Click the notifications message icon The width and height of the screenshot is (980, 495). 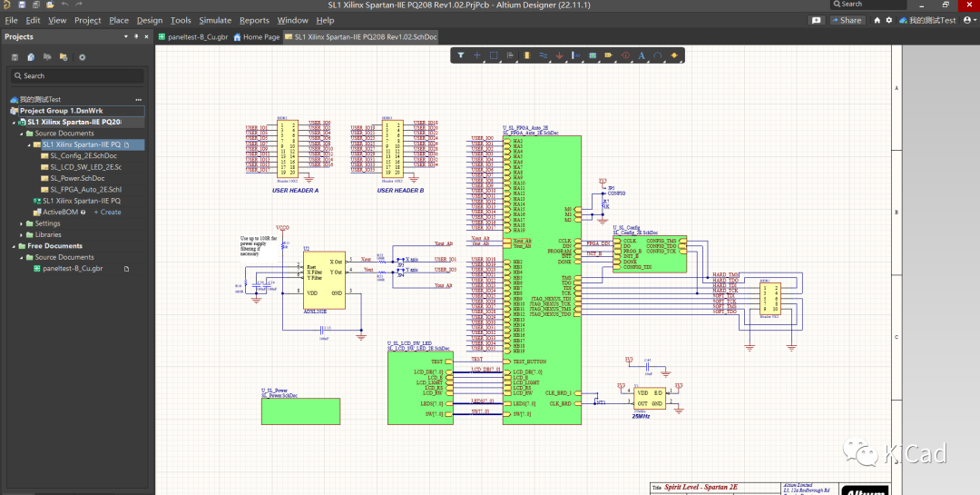[x=817, y=20]
